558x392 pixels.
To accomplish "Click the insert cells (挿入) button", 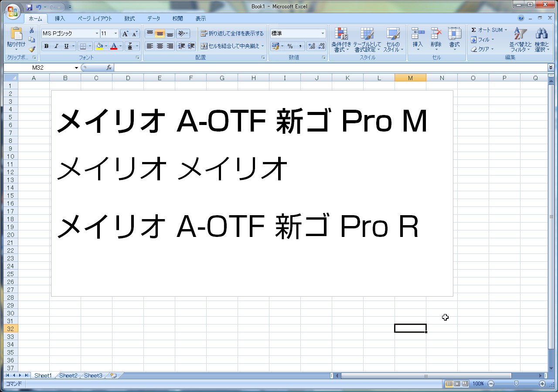I will click(x=418, y=39).
